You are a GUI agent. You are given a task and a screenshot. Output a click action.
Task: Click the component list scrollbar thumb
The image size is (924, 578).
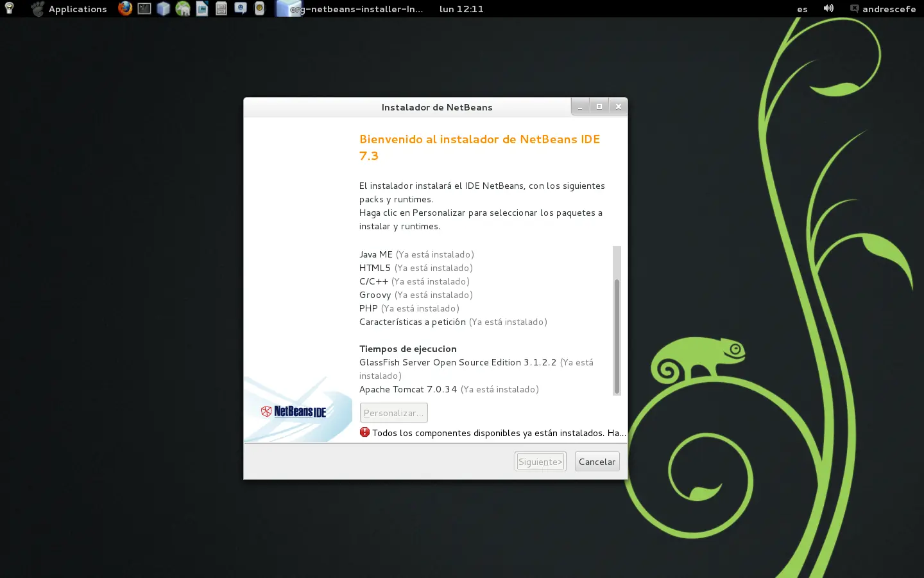[x=617, y=337]
